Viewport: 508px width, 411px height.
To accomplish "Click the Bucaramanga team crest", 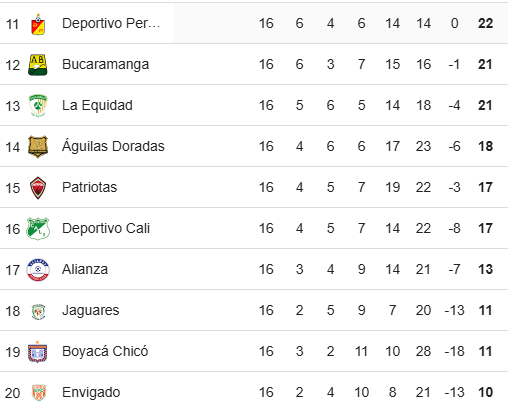I will click(38, 65).
